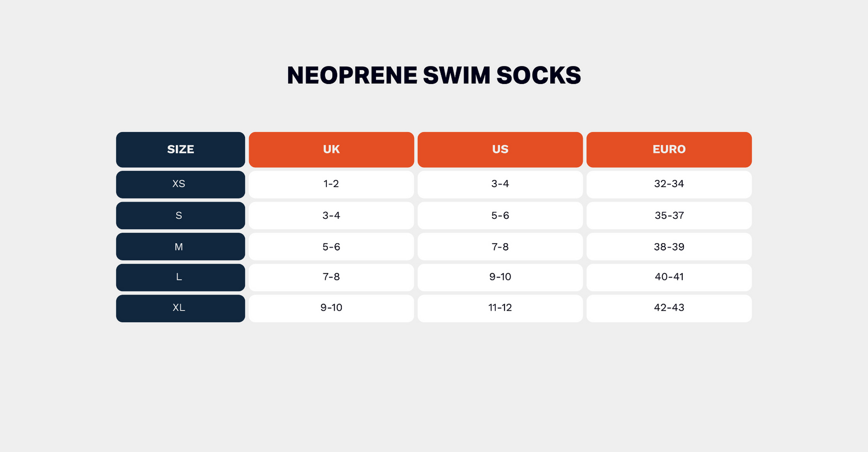Select the XL size row label
This screenshot has height=452, width=868.
[x=181, y=308]
